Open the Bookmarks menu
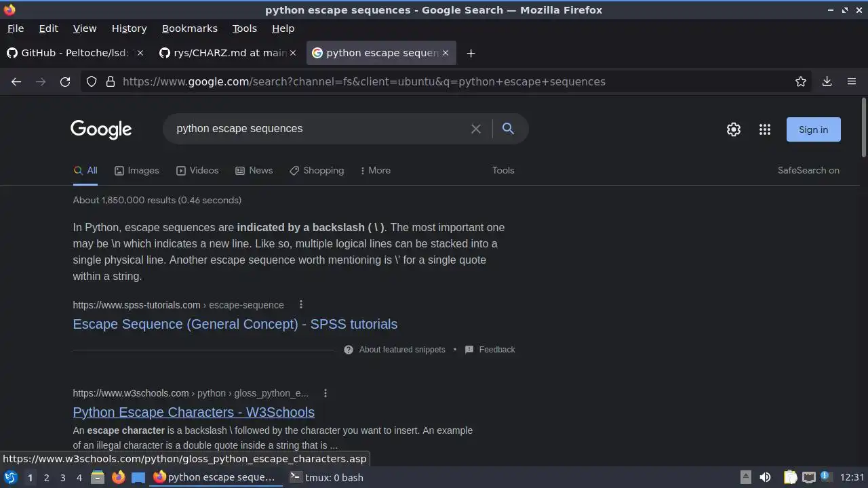The width and height of the screenshot is (868, 488). click(x=190, y=28)
